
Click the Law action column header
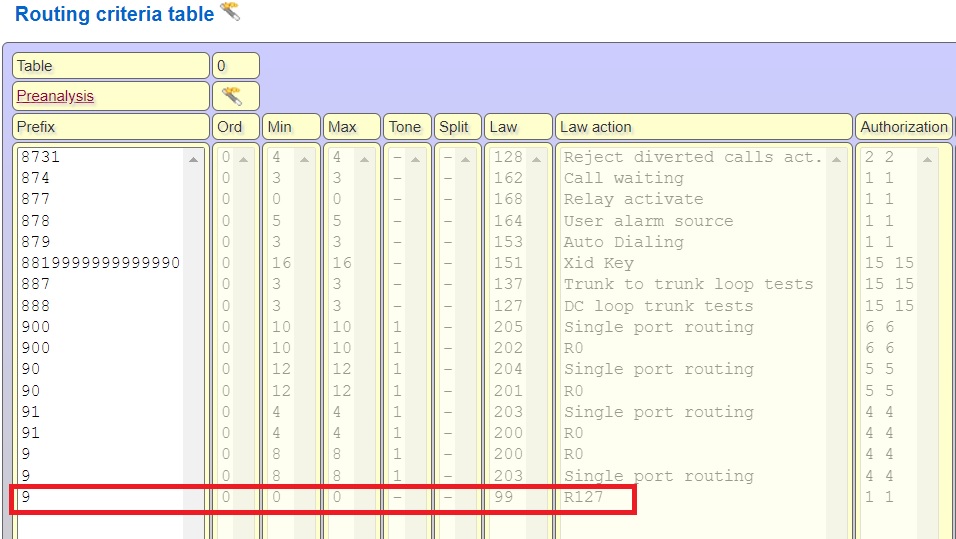703,127
